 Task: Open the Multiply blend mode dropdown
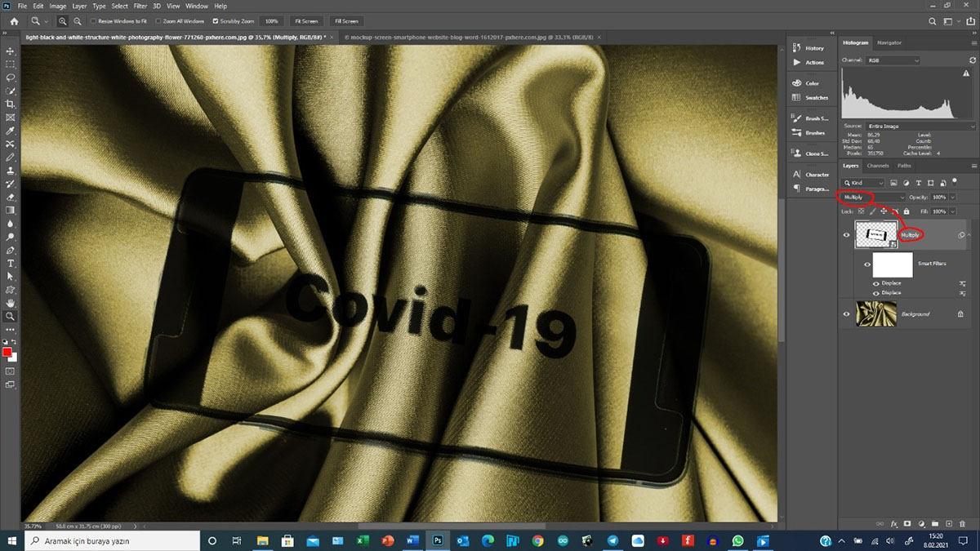click(x=873, y=198)
